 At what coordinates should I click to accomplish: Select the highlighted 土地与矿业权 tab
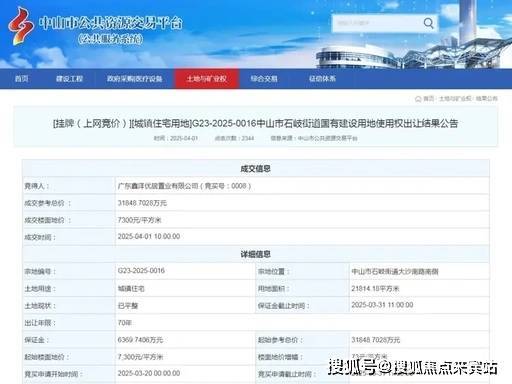[x=207, y=79]
